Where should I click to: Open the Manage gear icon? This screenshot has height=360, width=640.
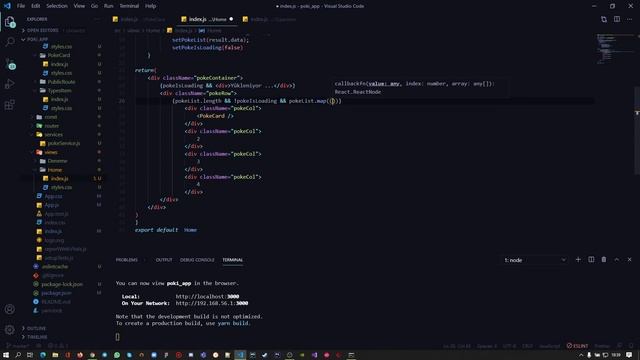(10, 329)
